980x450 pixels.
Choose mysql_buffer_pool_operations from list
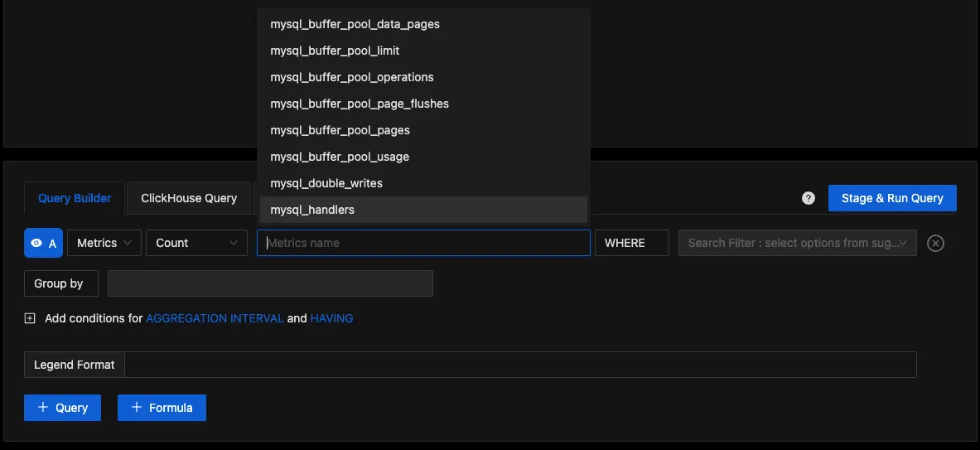423,78
